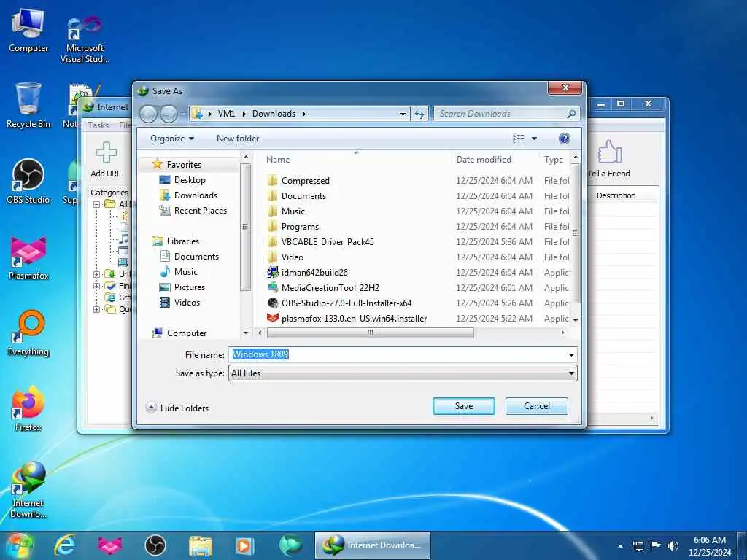Expand the address bar path dropdown
747x560 pixels.
(x=403, y=114)
